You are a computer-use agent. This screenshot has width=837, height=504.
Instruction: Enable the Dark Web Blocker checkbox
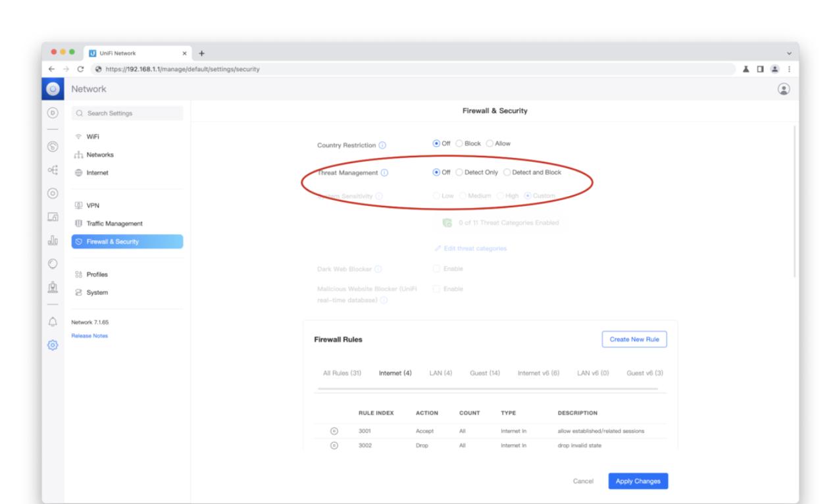(436, 268)
